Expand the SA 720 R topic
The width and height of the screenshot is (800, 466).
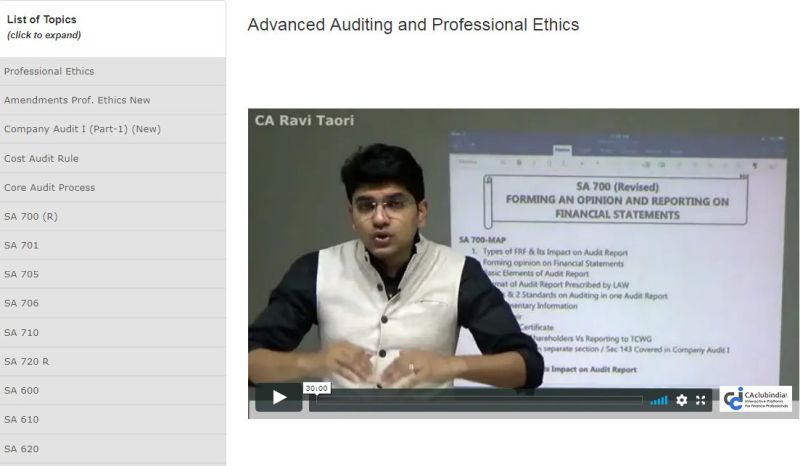tap(113, 362)
